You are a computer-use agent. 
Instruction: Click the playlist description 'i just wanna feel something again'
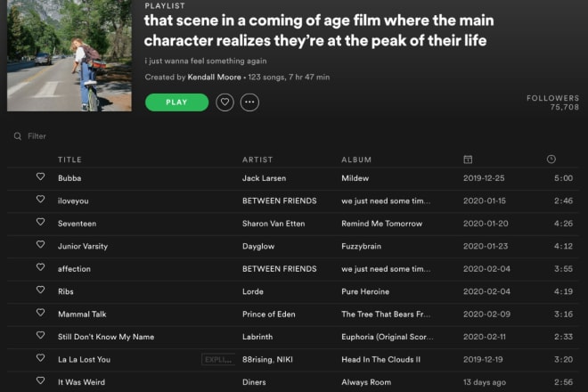coord(206,61)
